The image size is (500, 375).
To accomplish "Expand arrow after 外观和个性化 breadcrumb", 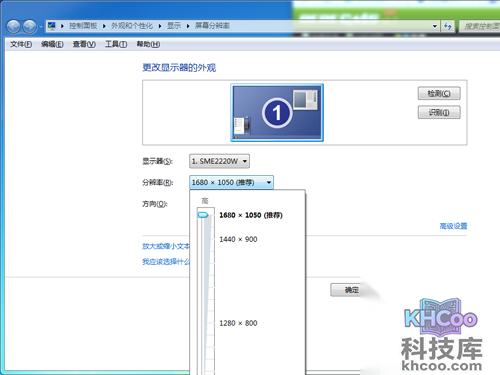I will point(160,26).
